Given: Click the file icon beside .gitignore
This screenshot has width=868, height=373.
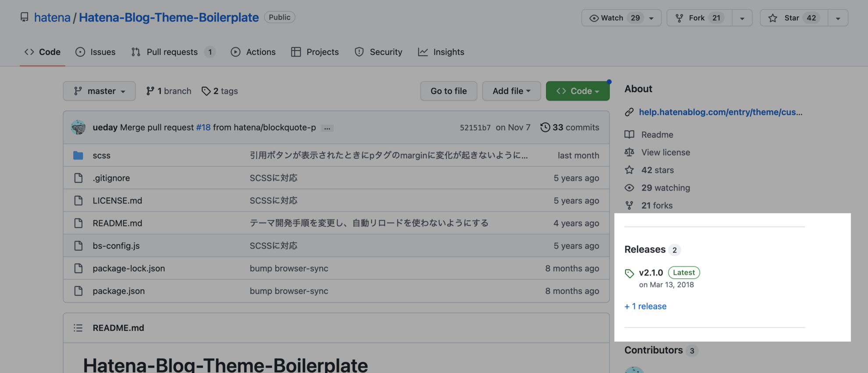Looking at the screenshot, I should coord(78,178).
